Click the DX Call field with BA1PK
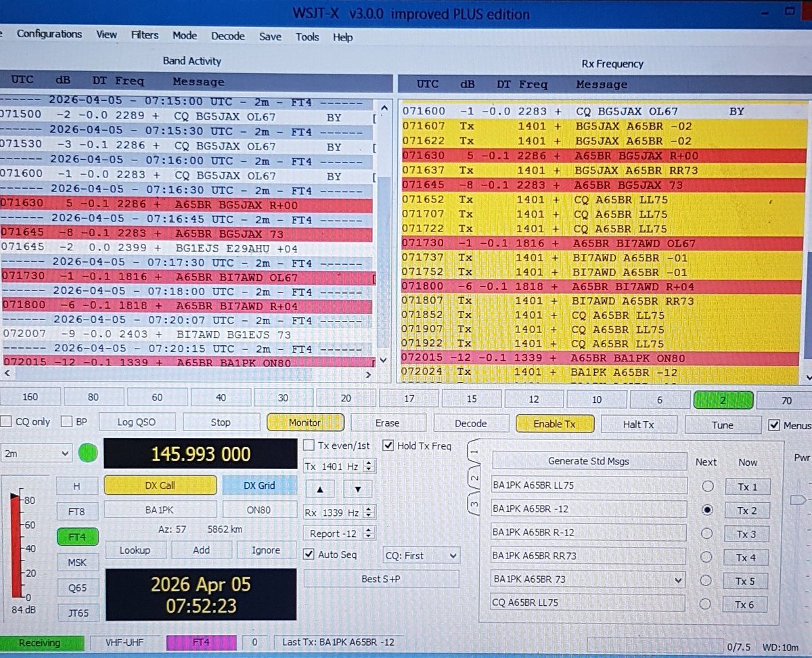 (160, 510)
